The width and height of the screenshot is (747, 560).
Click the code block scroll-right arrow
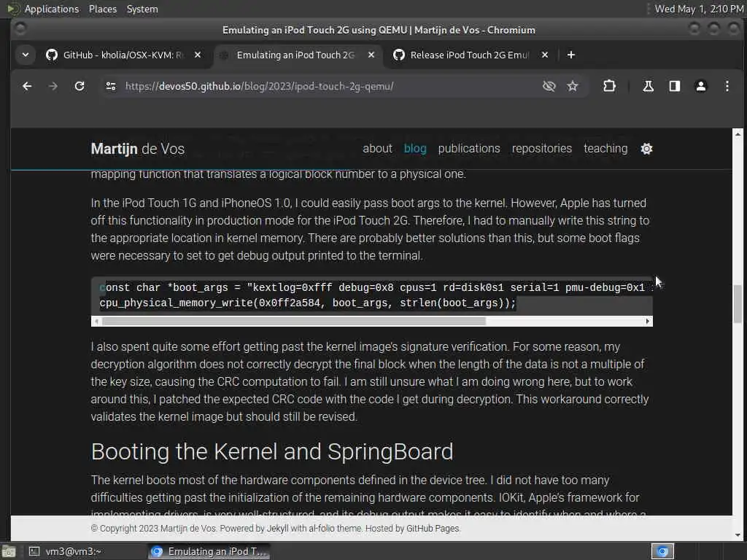(x=648, y=321)
